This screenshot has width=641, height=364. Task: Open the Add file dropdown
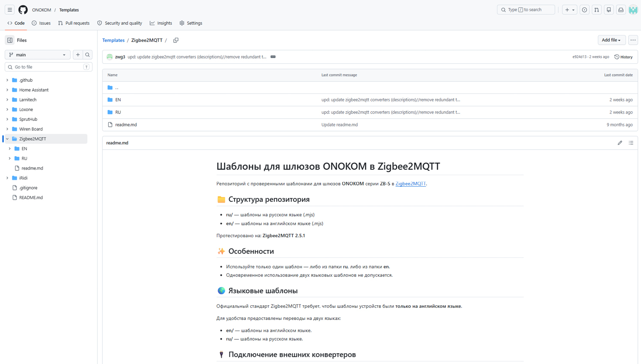pyautogui.click(x=611, y=40)
